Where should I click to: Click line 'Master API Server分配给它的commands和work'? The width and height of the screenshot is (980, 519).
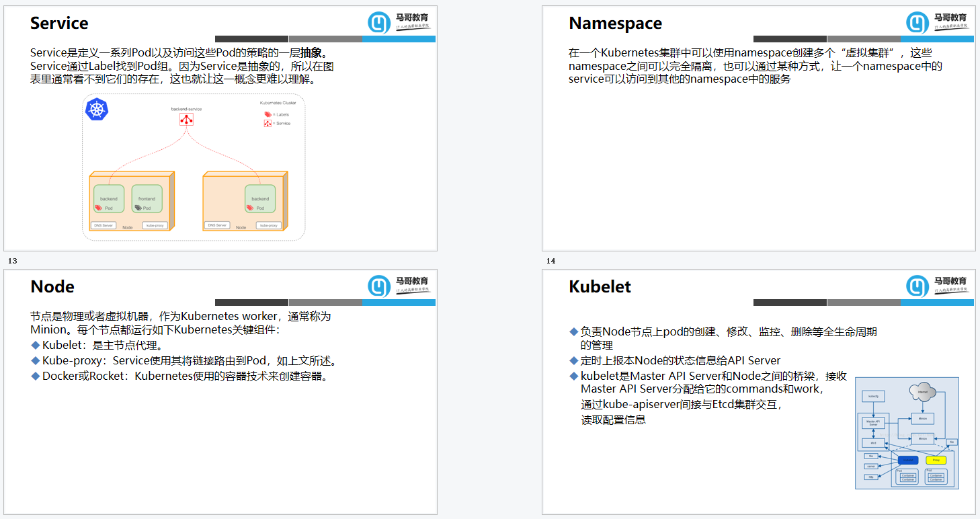[702, 389]
